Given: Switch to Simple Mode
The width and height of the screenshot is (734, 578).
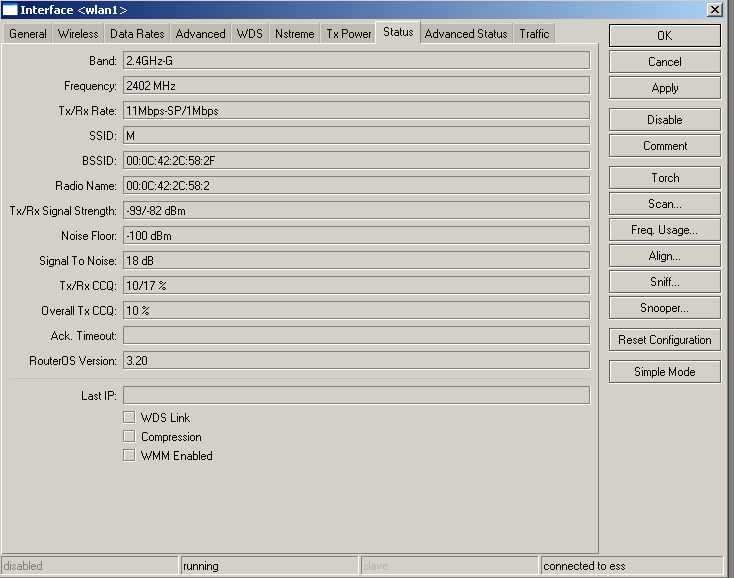Looking at the screenshot, I should (x=664, y=372).
